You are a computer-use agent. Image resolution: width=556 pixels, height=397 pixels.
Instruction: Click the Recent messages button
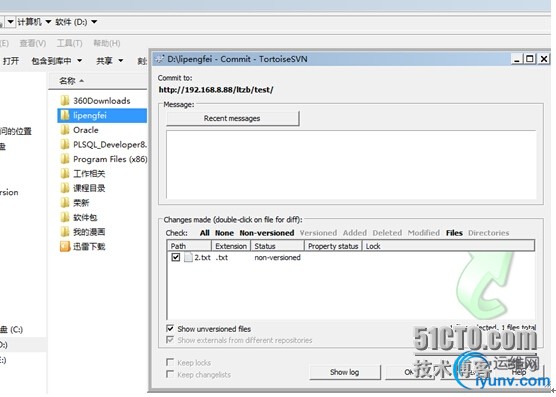click(x=233, y=118)
